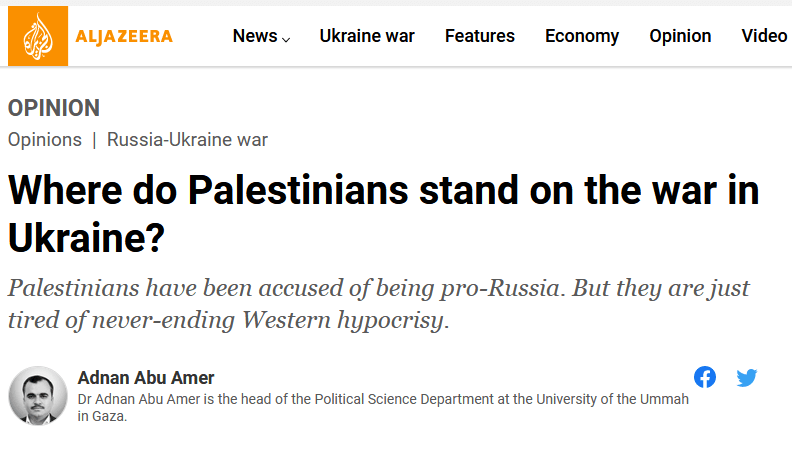
Task: Click author name Adnan Abu Amer
Action: pyautogui.click(x=146, y=377)
